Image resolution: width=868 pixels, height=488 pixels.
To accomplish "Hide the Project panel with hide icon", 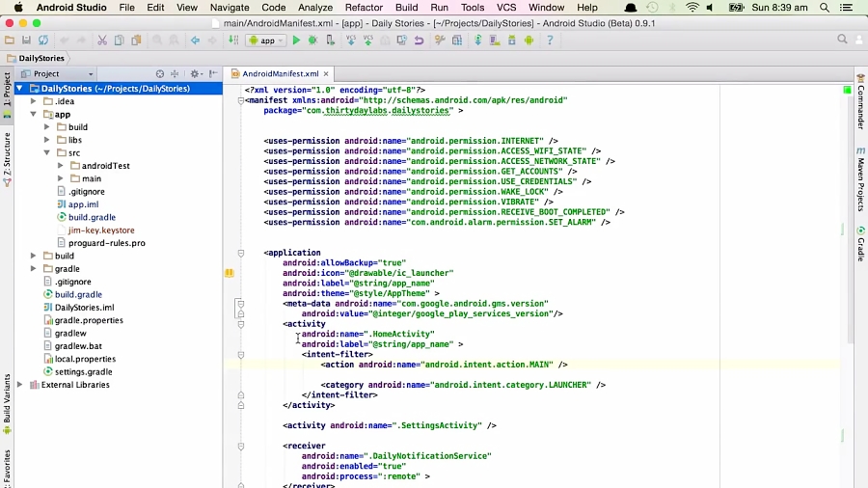I will pos(213,73).
